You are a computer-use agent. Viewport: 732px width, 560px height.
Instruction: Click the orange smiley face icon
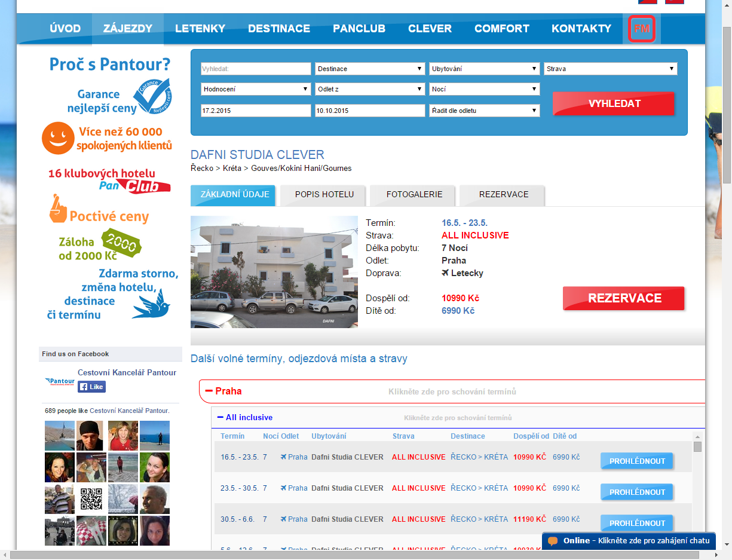(x=58, y=138)
